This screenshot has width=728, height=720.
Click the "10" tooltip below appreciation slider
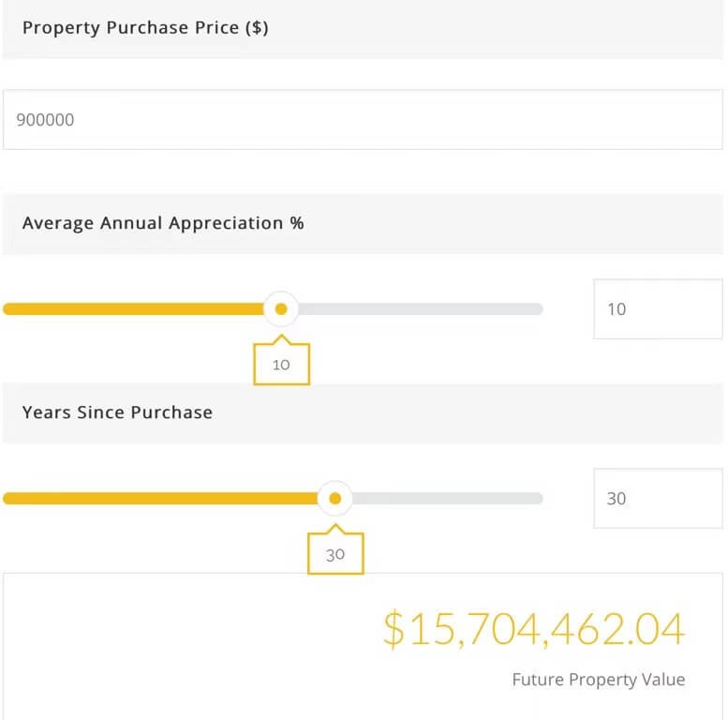(281, 365)
